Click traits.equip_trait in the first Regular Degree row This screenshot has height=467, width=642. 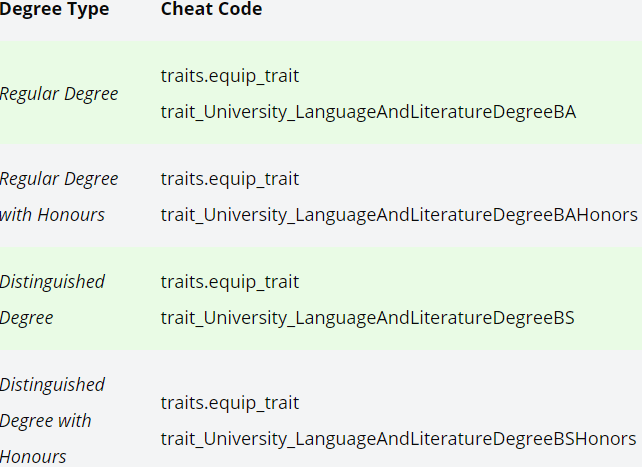click(x=229, y=76)
